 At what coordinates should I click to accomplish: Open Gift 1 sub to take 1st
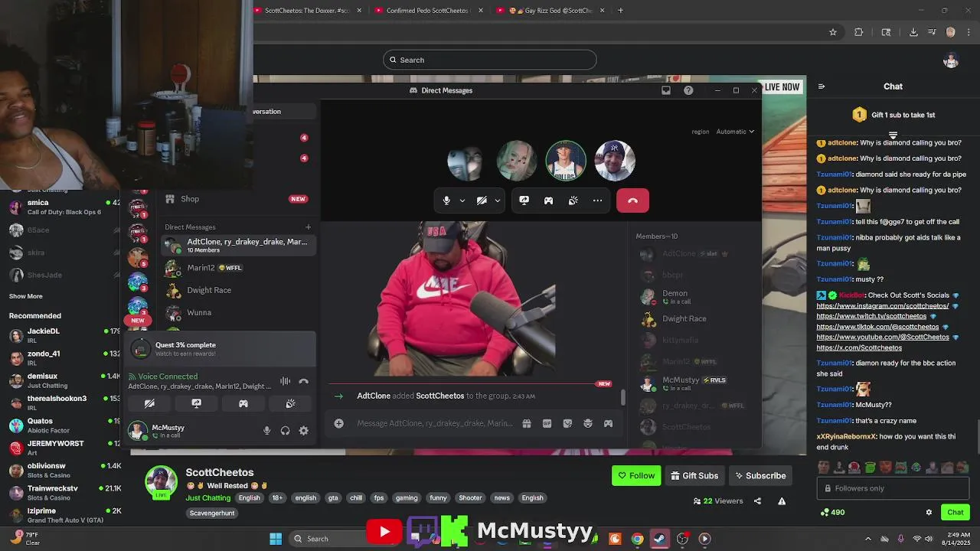(894, 115)
